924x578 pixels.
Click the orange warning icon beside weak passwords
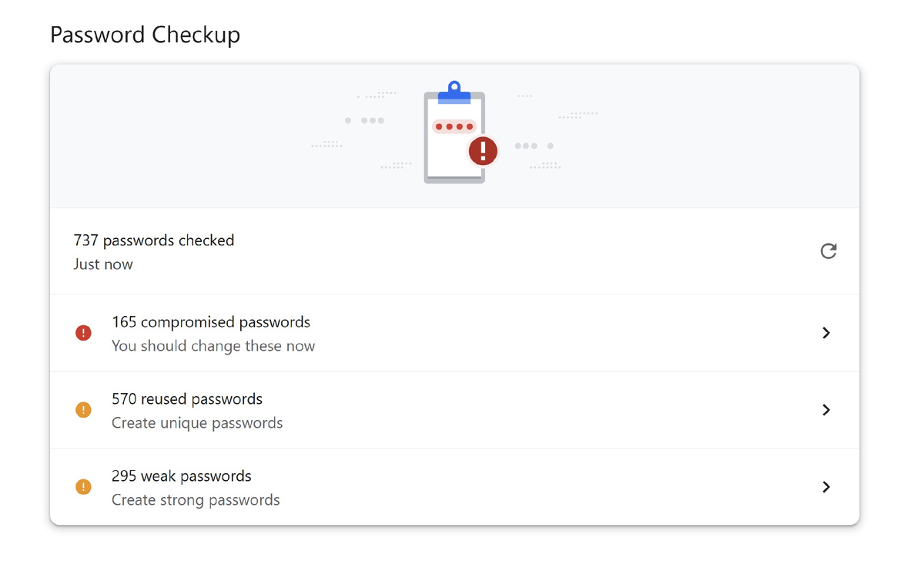coord(83,487)
